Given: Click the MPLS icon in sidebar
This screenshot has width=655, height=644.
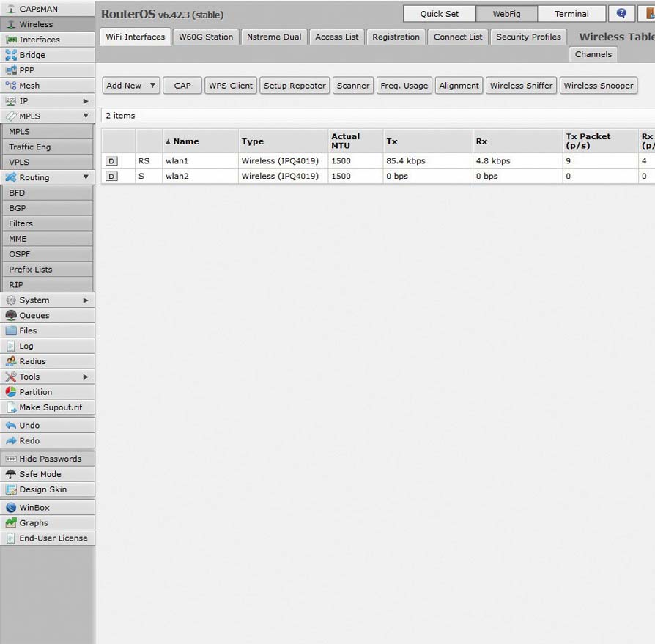Looking at the screenshot, I should tap(11, 116).
